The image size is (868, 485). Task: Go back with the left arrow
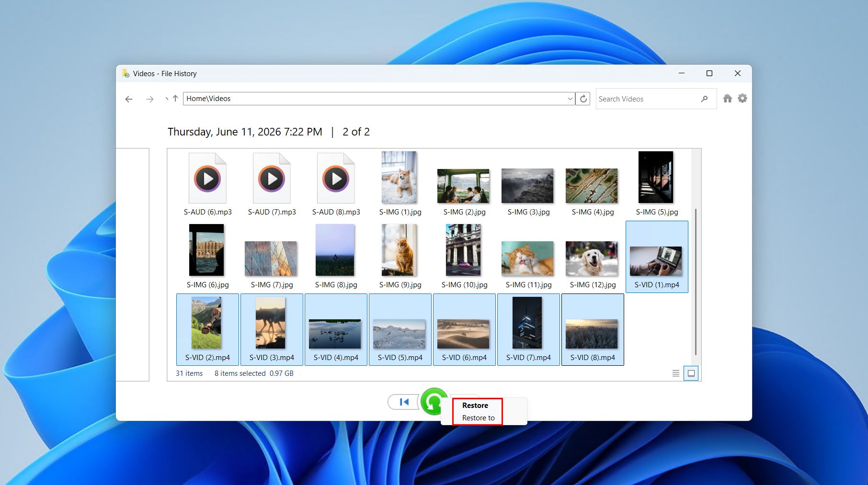coord(129,99)
